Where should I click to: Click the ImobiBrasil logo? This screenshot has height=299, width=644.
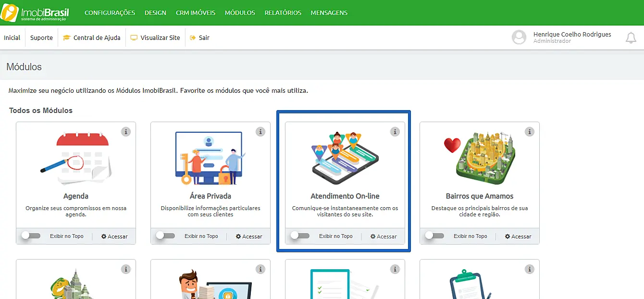point(35,13)
